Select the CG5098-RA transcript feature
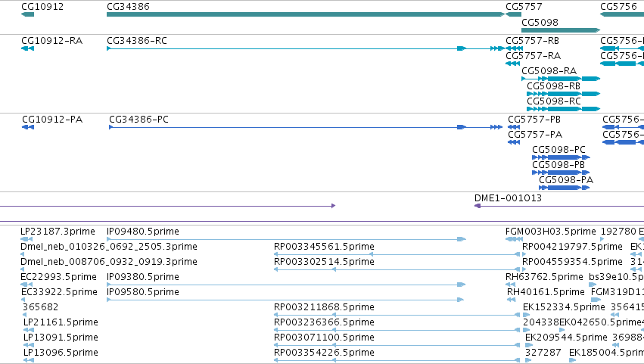Viewport: 644px width, 364px height. coord(561,79)
